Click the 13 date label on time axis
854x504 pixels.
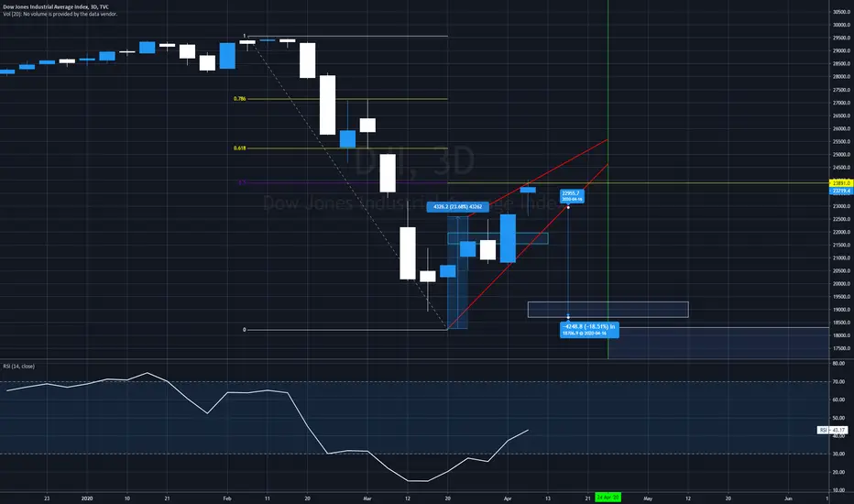[548, 499]
